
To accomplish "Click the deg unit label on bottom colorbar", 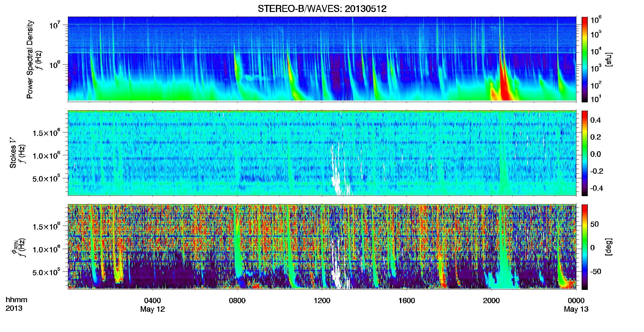I will point(608,247).
